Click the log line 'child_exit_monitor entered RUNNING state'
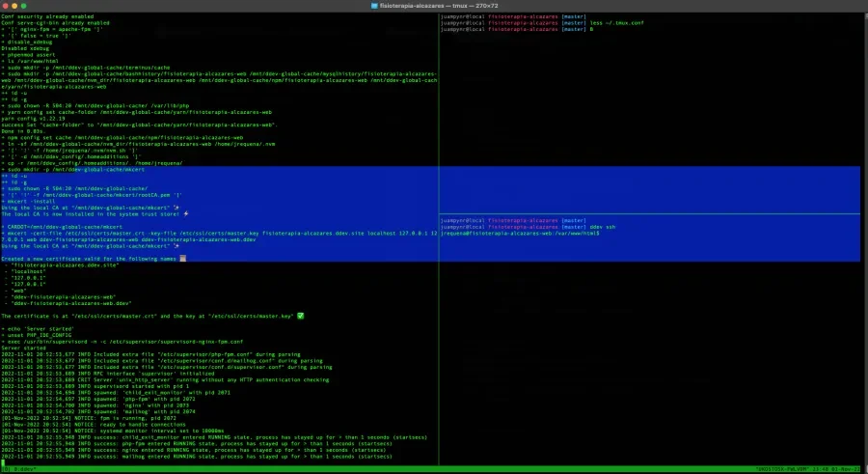Screen dimensions: 868x474 point(214,437)
